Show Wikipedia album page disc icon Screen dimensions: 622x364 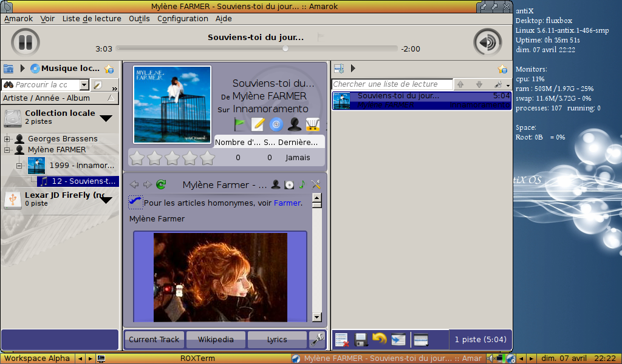[x=289, y=184]
